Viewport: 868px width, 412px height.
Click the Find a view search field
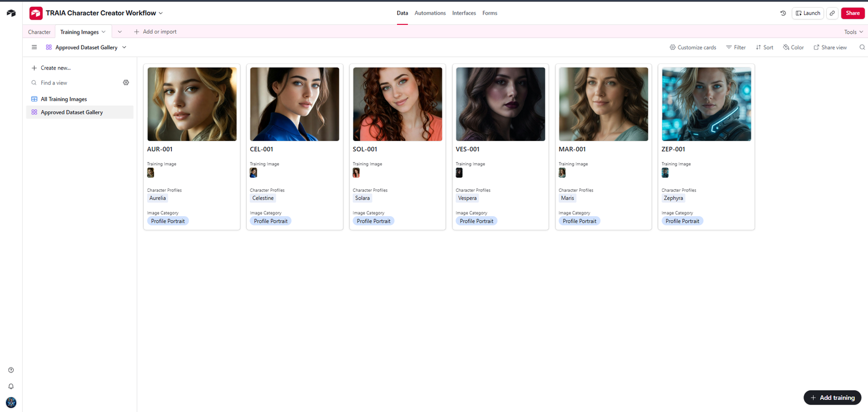76,83
